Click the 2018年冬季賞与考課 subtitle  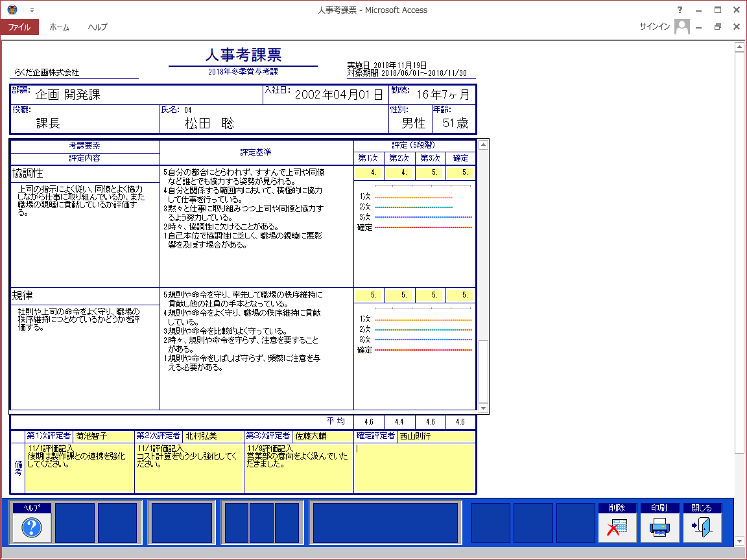[x=243, y=72]
